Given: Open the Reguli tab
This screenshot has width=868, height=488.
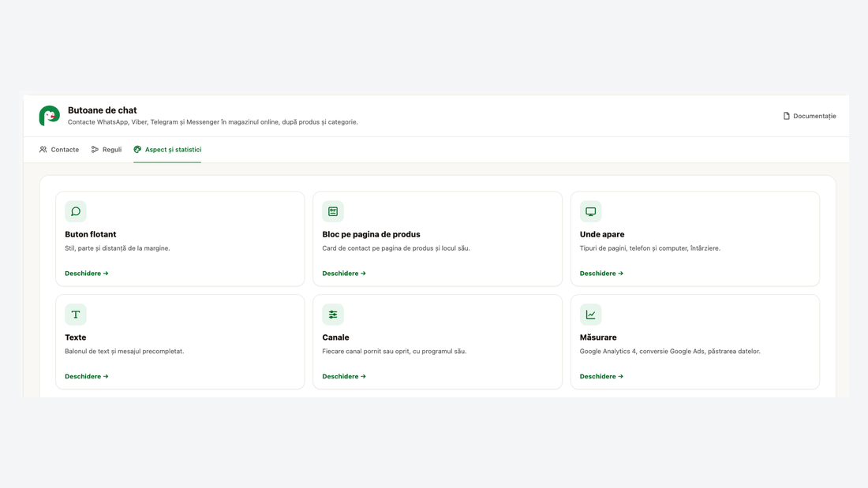Looking at the screenshot, I should (x=107, y=149).
